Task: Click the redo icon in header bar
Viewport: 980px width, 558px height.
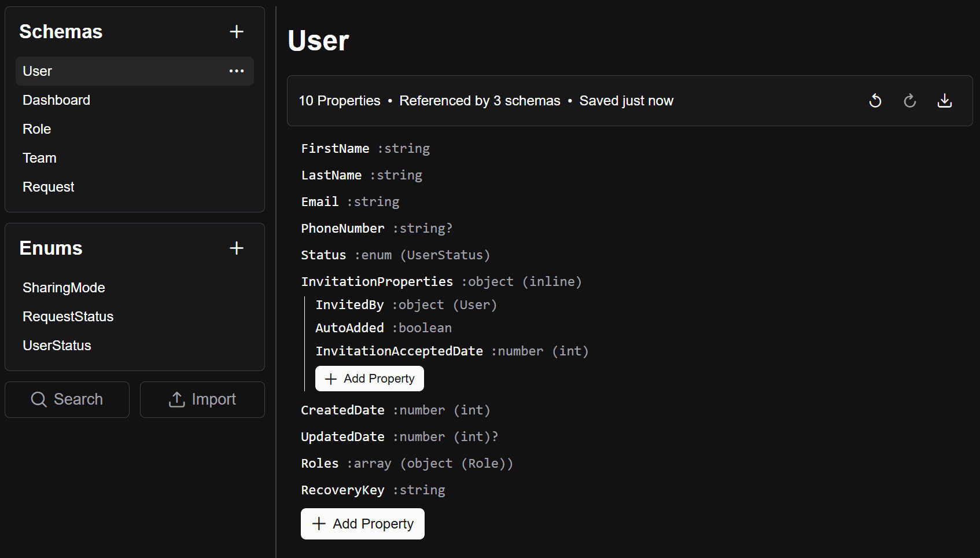Action: [910, 101]
